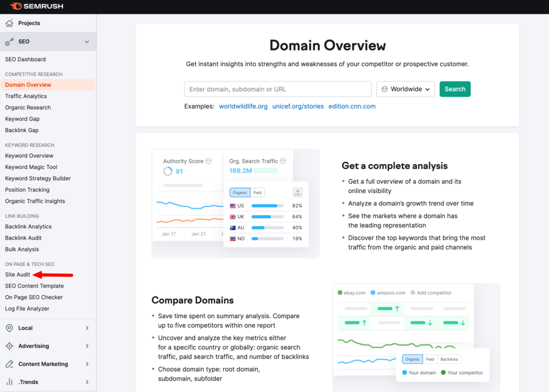
Task: Click the unicef.org/stories example link
Action: tap(298, 106)
